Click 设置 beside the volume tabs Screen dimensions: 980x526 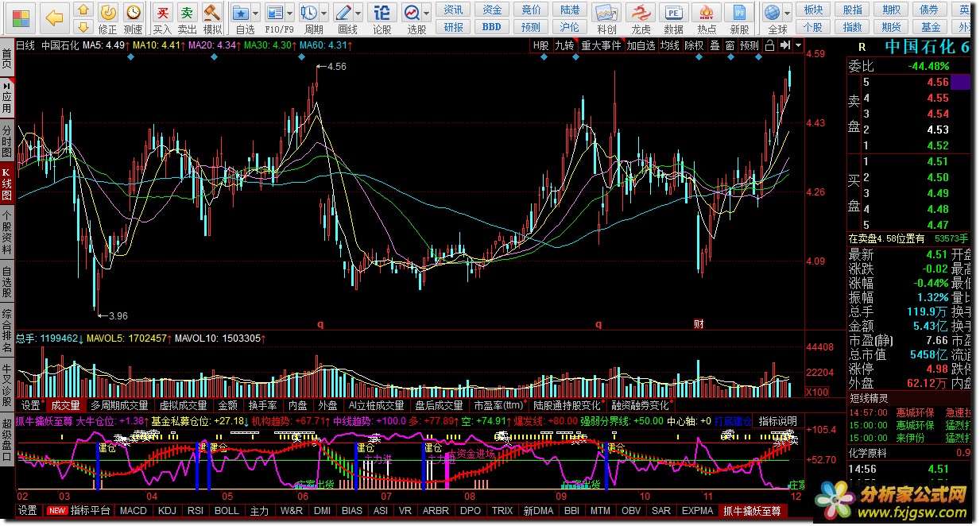click(31, 405)
